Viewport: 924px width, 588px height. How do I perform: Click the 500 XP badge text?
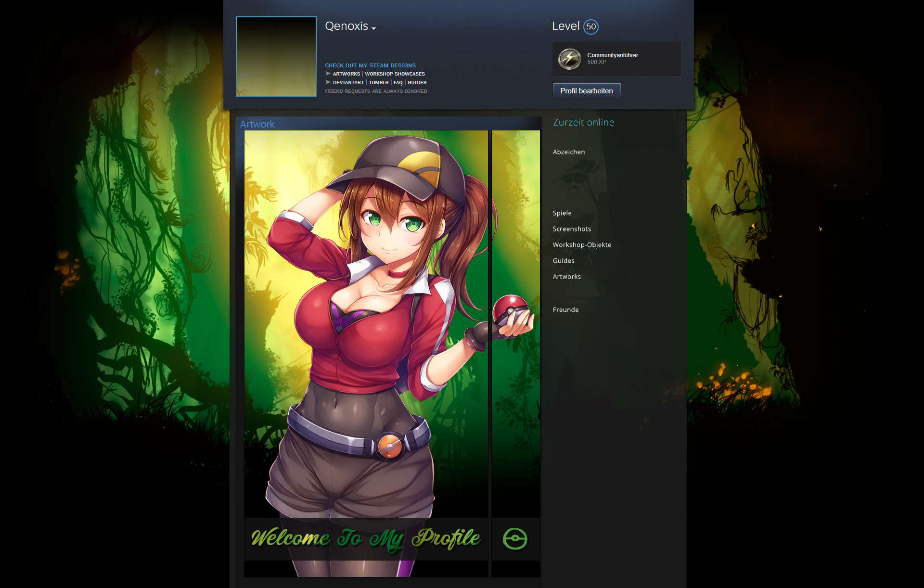[x=597, y=62]
